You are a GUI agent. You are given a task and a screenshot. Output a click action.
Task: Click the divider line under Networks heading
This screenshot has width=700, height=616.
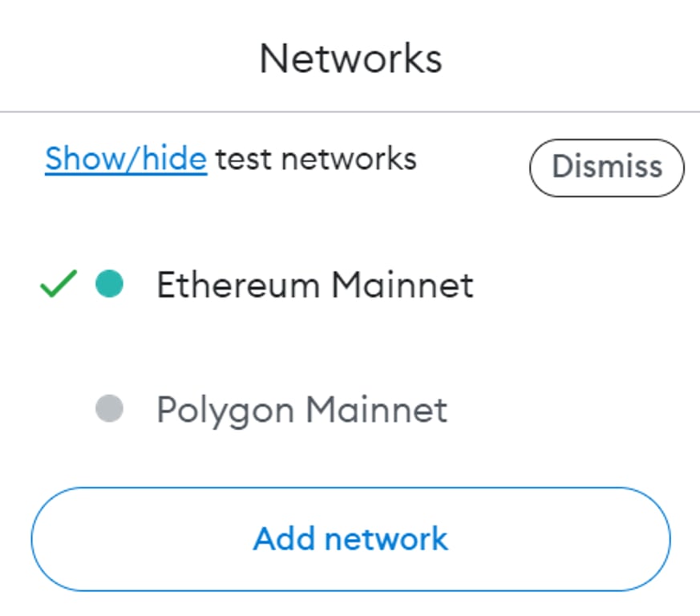coord(350,111)
